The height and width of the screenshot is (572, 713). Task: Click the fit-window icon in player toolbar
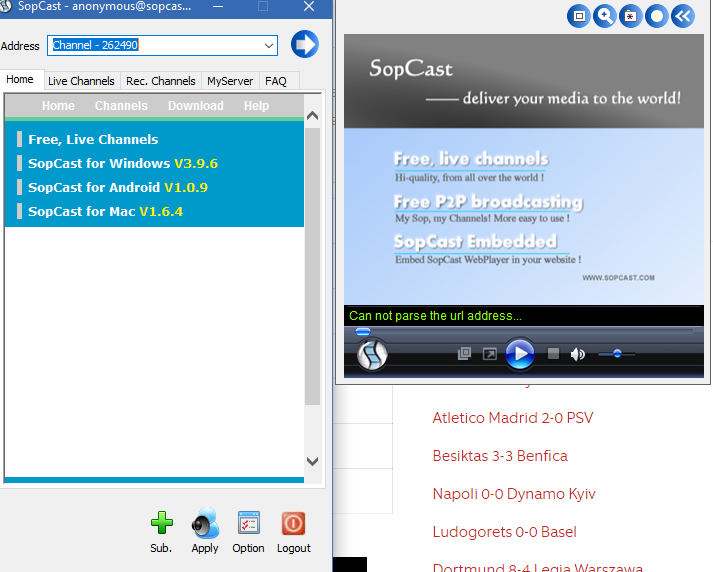pos(579,16)
